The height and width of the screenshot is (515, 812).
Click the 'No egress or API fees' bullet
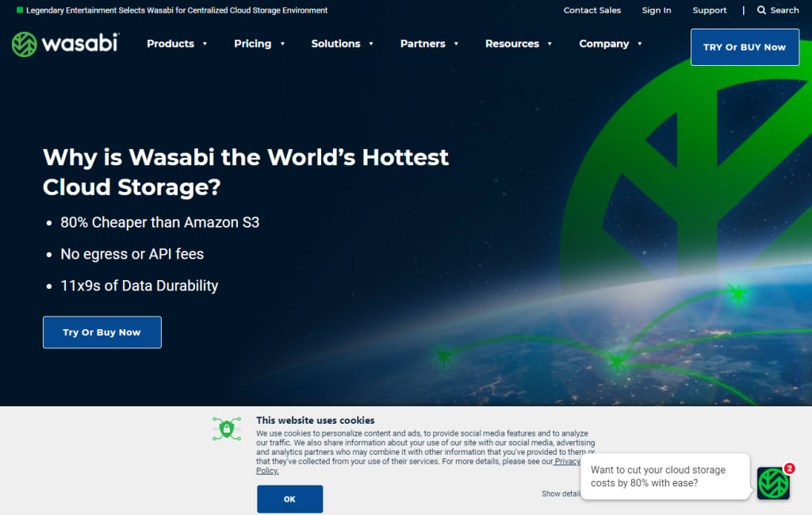pos(132,254)
